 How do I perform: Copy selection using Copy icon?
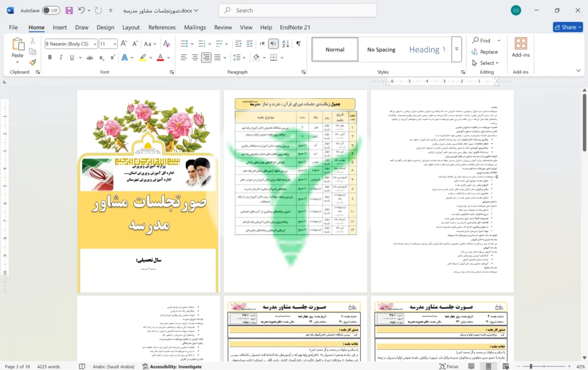coord(33,52)
